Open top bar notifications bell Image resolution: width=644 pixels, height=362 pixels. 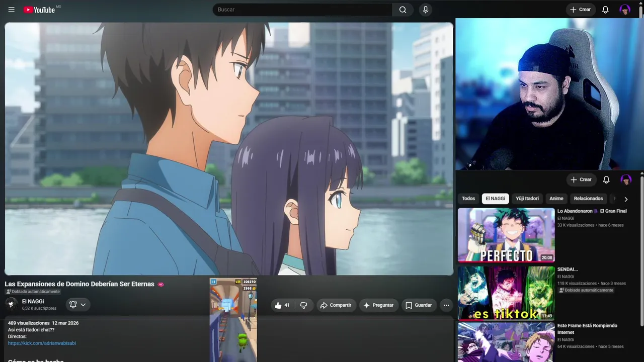point(605,10)
